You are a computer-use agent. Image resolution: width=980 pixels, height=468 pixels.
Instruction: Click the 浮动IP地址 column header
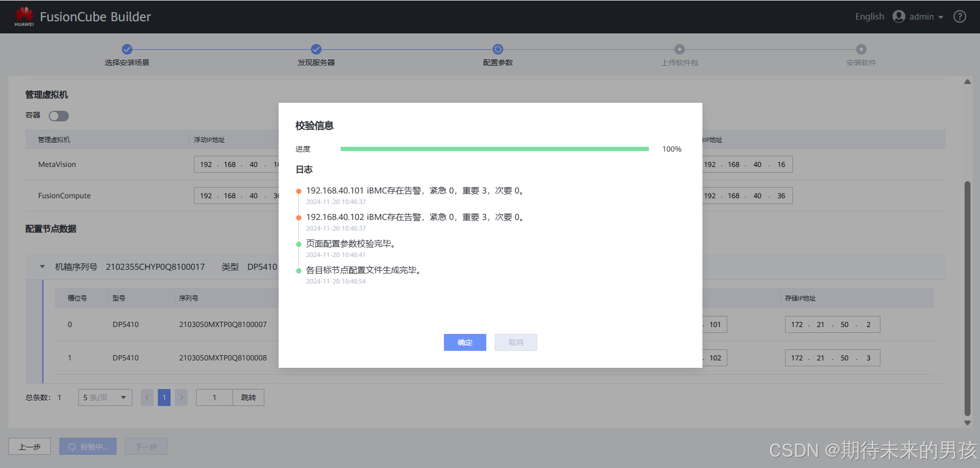[209, 140]
